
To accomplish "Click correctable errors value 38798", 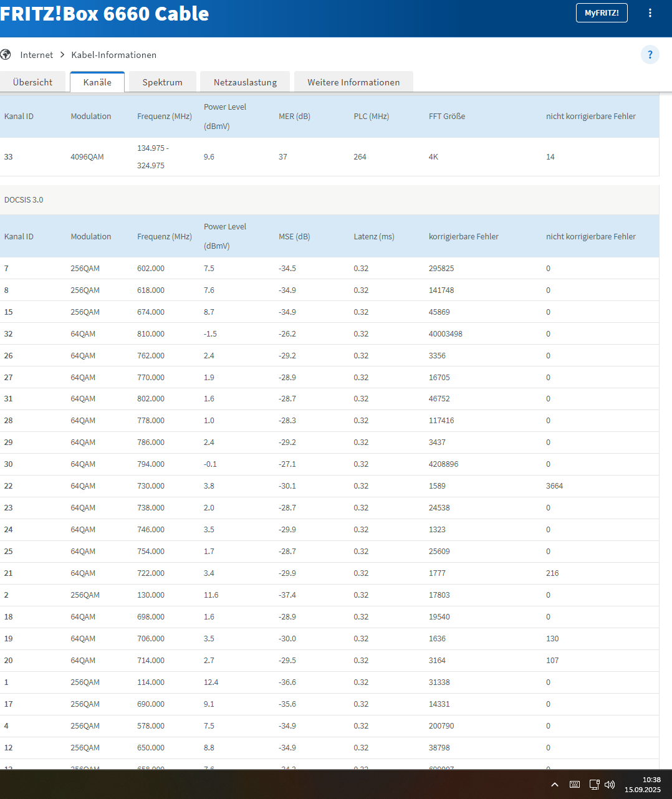I will click(x=439, y=748).
